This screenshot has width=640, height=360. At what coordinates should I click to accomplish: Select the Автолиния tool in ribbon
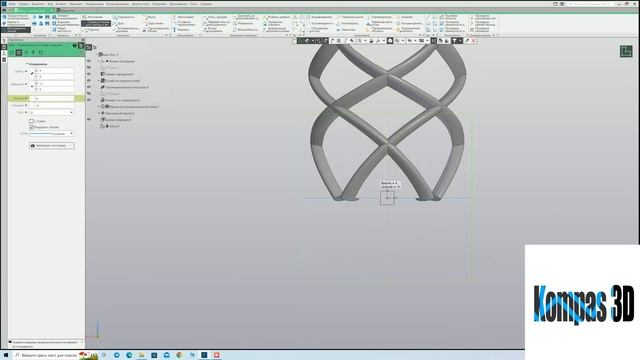point(92,17)
